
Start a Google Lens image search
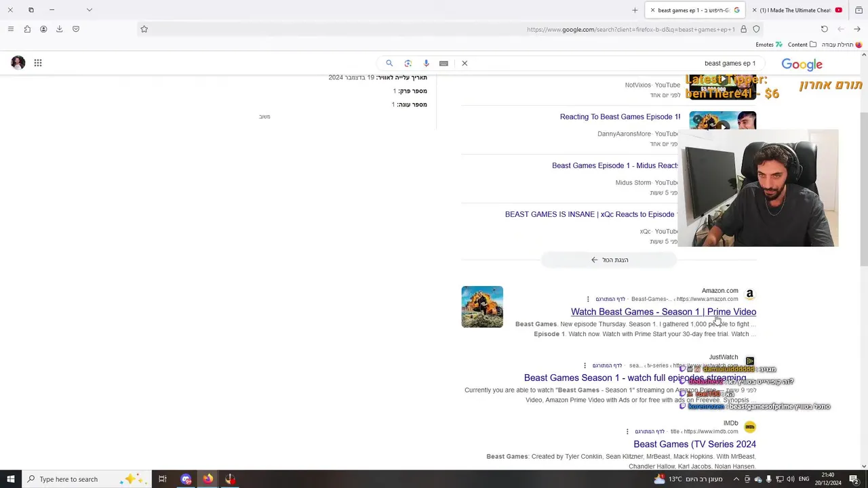[408, 63]
